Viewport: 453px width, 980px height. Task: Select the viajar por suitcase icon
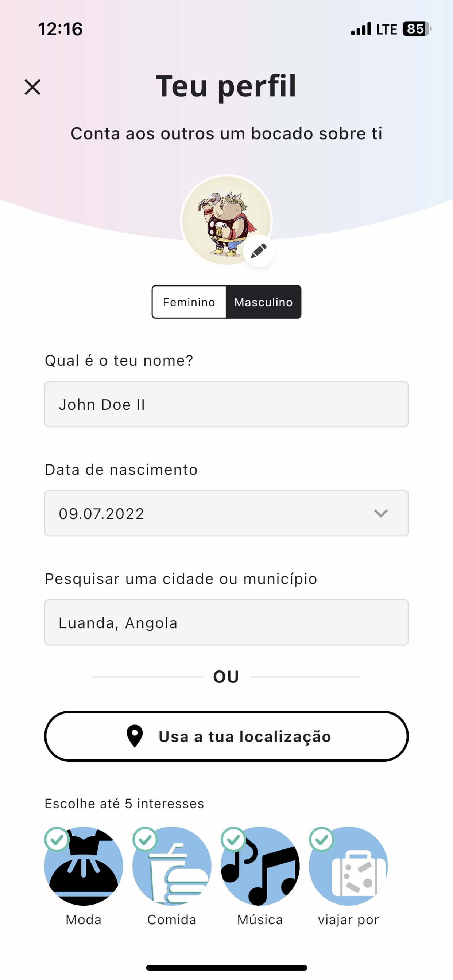[348, 866]
